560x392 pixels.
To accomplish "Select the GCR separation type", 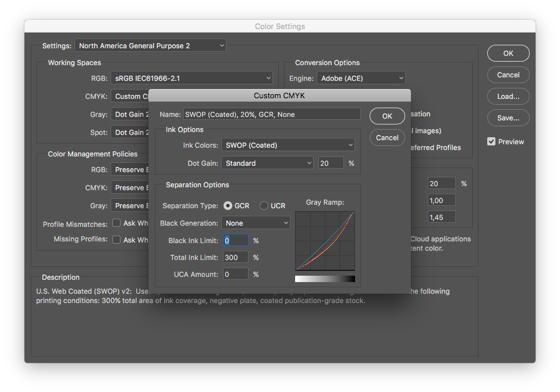I will 228,206.
